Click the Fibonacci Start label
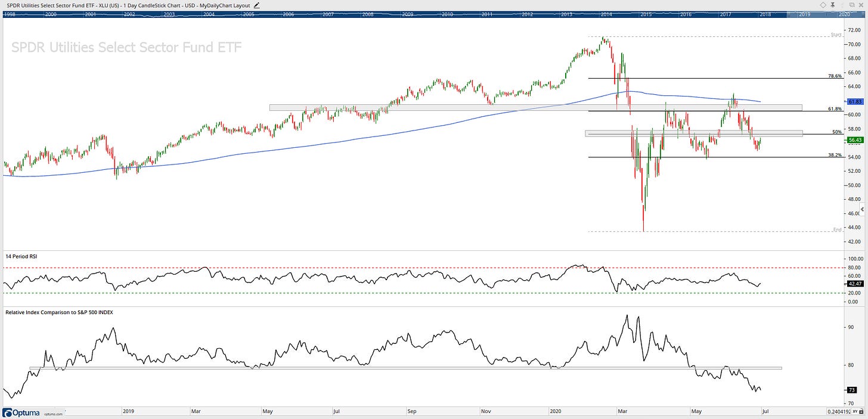The width and height of the screenshot is (868, 419). (837, 35)
